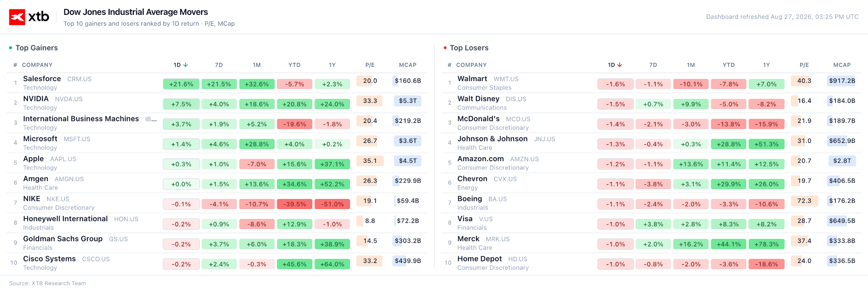Click the red Top Losers dot icon

click(445, 48)
